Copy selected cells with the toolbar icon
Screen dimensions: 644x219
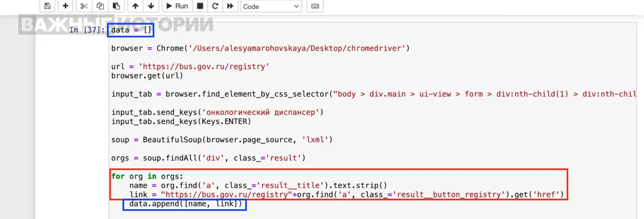[100, 6]
